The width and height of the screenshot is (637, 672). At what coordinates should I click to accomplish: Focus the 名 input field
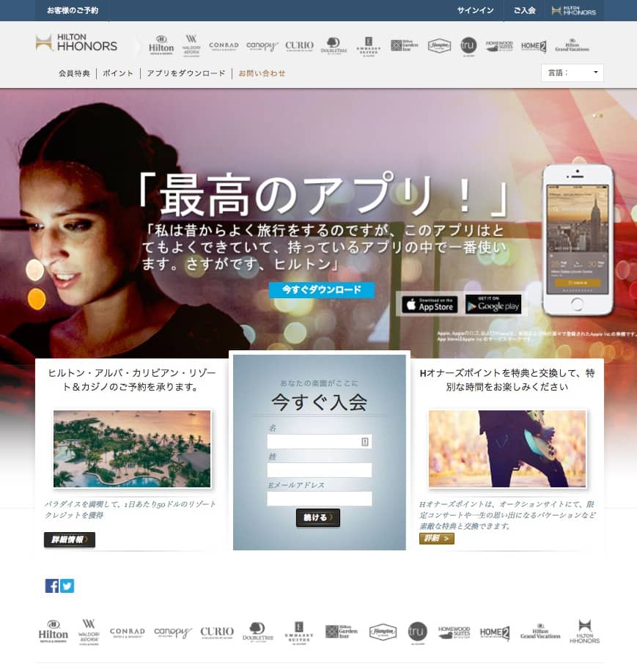click(x=320, y=441)
